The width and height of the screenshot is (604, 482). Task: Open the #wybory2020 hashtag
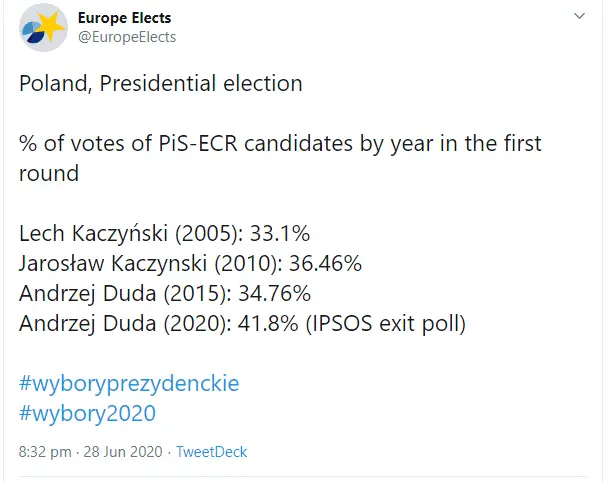pyautogui.click(x=88, y=413)
